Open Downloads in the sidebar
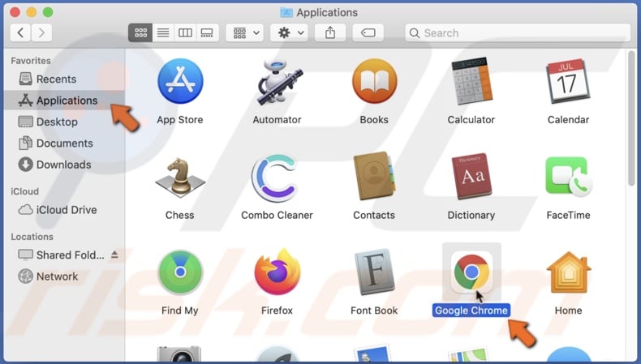The width and height of the screenshot is (641, 364). 64,165
